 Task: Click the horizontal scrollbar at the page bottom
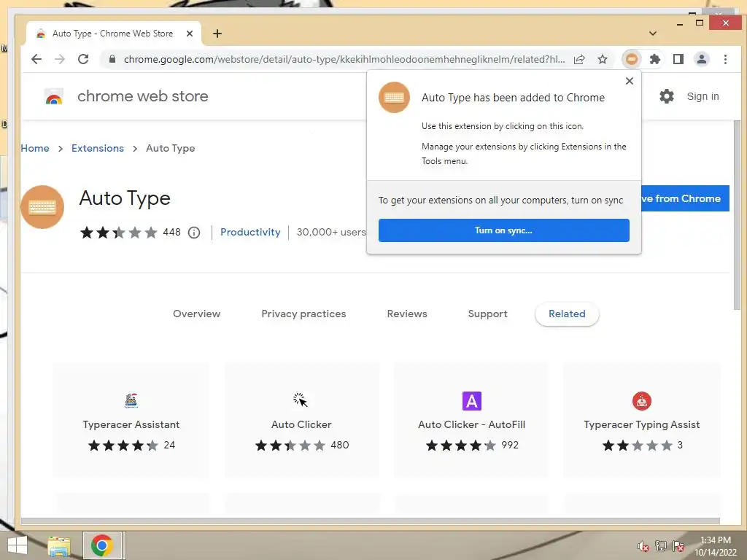point(370,521)
